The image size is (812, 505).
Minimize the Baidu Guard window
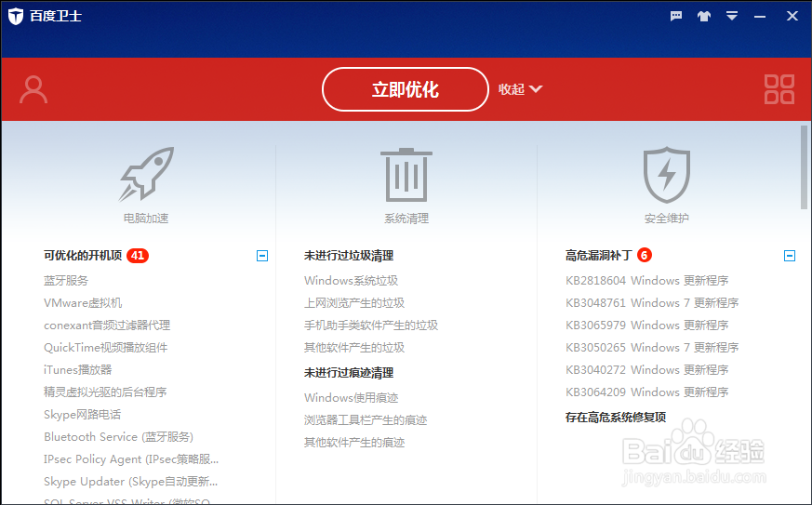point(760,17)
